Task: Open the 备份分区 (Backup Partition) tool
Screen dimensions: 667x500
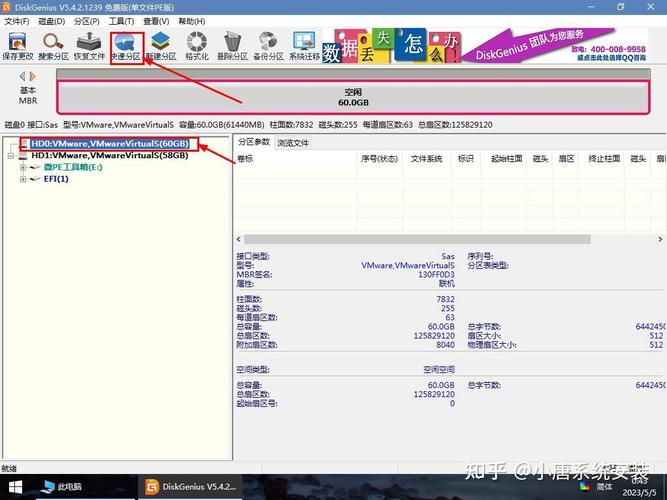Action: click(x=268, y=46)
